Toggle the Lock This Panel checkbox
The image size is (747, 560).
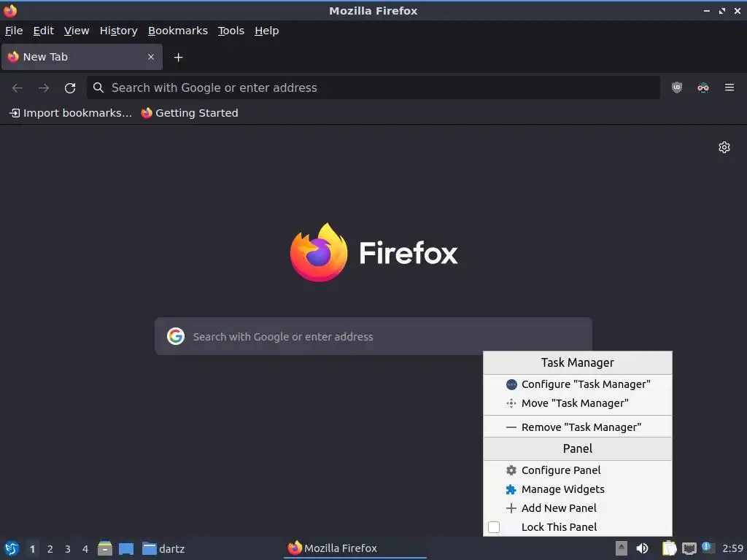point(494,527)
